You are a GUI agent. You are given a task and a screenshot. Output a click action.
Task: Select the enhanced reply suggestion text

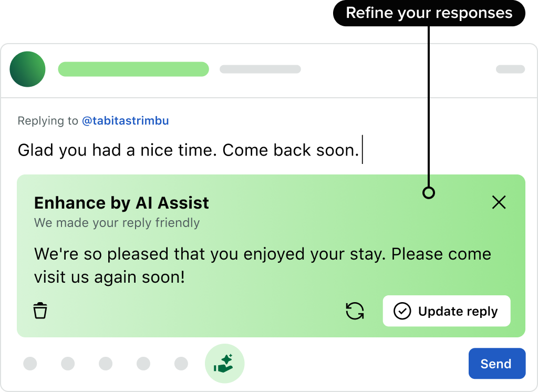point(263,265)
